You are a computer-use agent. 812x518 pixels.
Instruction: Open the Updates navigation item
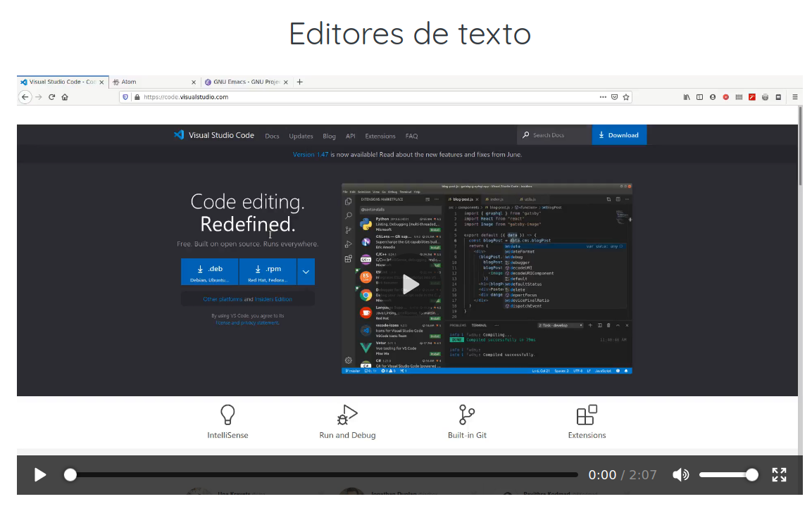(301, 136)
